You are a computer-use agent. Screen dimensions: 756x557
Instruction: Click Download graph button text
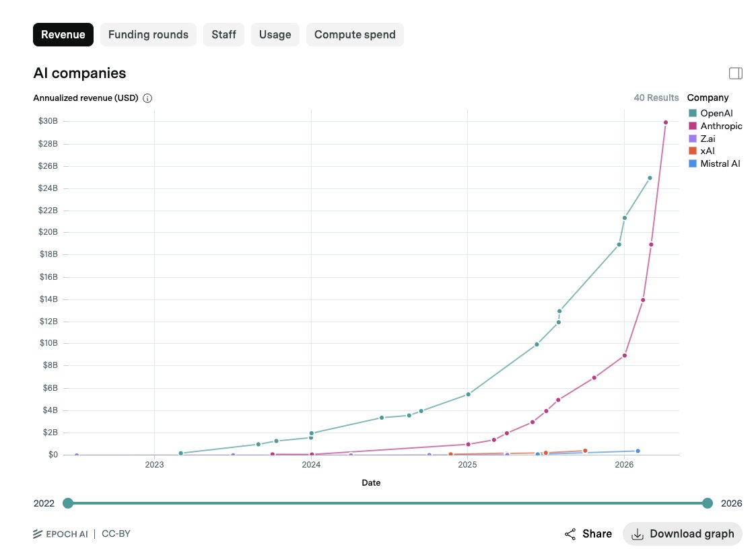click(x=692, y=534)
